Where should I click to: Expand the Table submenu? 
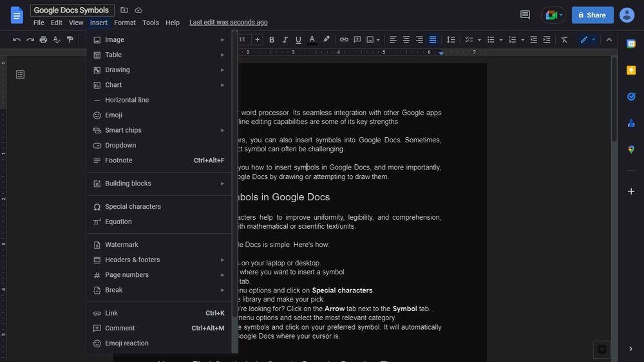[159, 55]
